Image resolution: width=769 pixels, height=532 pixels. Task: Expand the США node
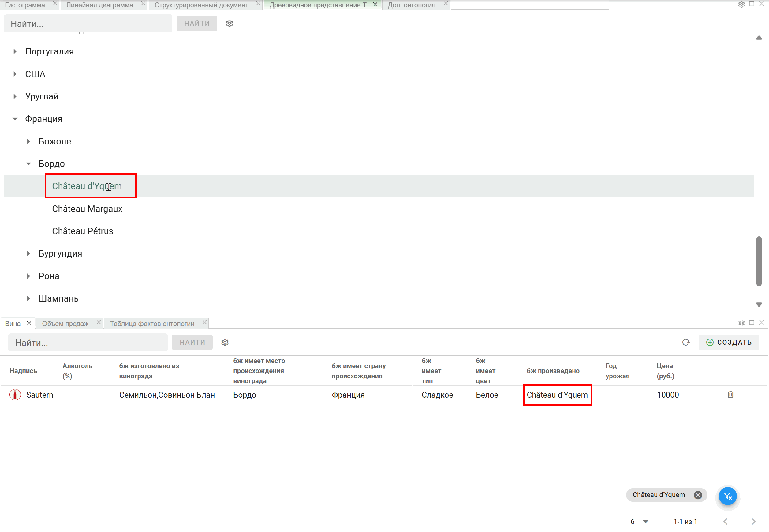coord(15,74)
